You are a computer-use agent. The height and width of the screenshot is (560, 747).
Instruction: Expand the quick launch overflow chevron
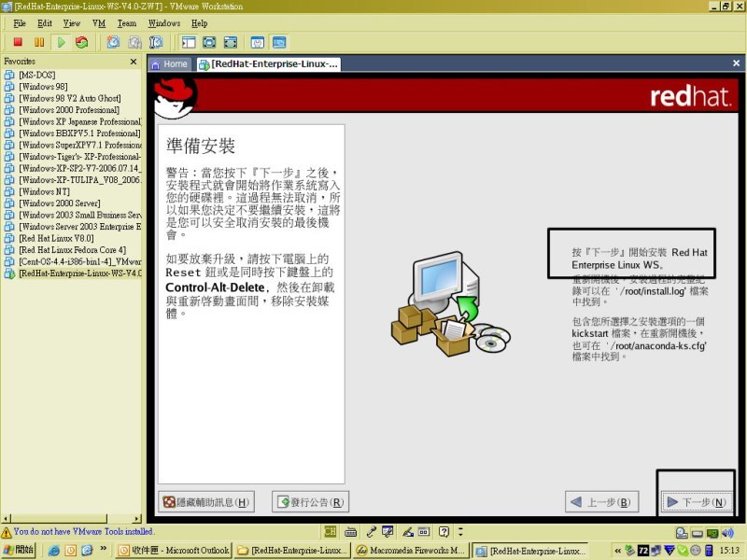click(104, 549)
